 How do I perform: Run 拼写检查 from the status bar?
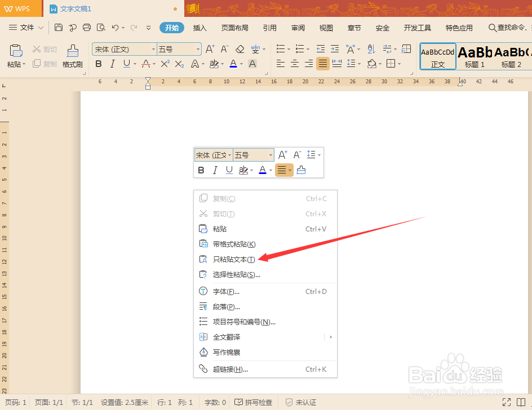tap(253, 402)
